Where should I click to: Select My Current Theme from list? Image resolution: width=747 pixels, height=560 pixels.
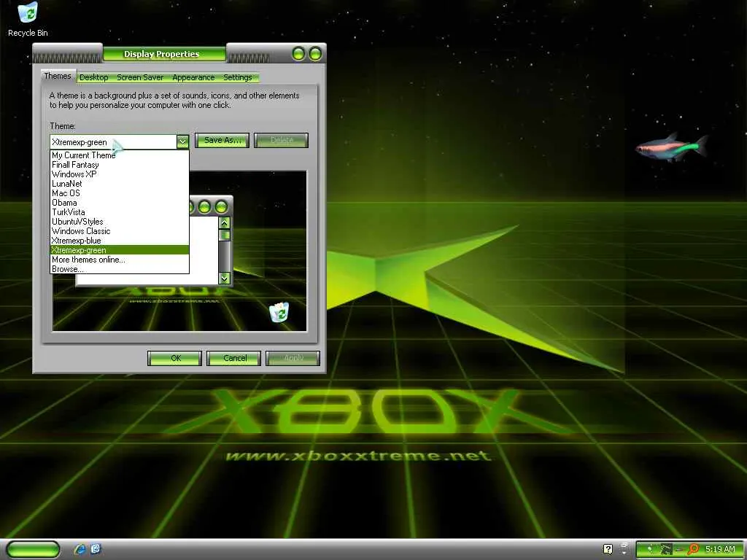click(120, 155)
